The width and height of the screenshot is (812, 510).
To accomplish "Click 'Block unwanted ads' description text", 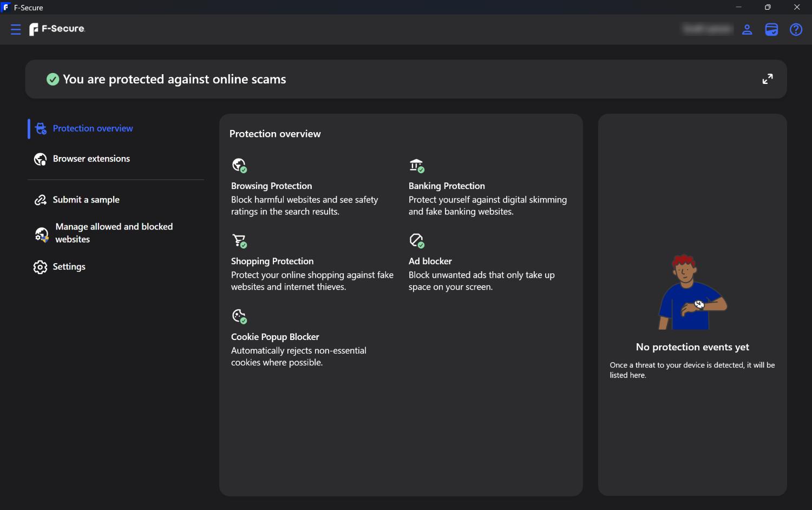I will 482,281.
